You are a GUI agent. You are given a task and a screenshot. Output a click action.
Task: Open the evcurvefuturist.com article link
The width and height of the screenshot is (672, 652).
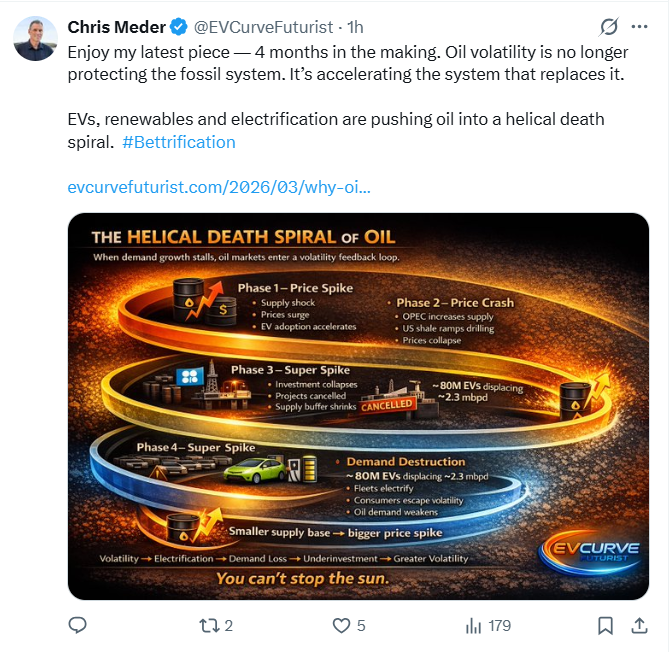(219, 187)
